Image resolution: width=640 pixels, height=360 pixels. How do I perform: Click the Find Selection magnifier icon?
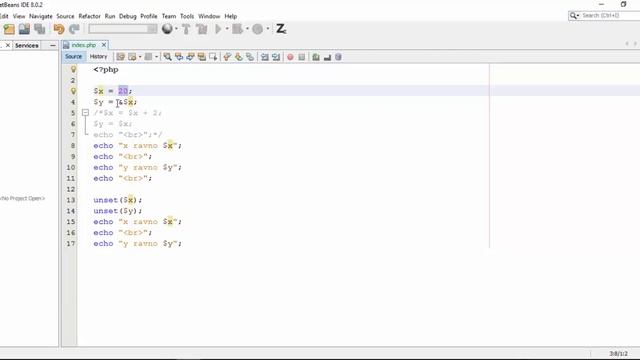[167, 57]
